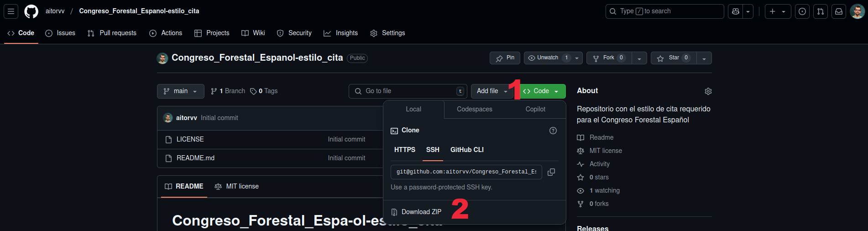Open the issues icon in the header
This screenshot has width=868, height=231.
point(802,11)
